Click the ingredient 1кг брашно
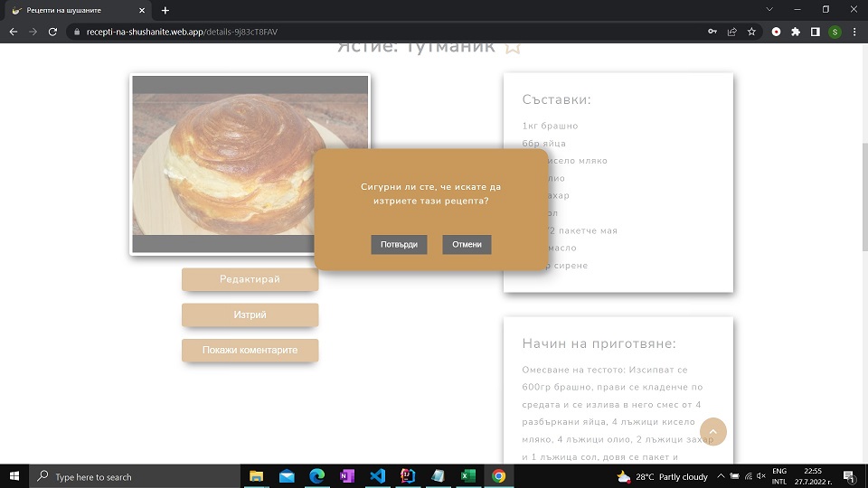The image size is (868, 488). 550,126
